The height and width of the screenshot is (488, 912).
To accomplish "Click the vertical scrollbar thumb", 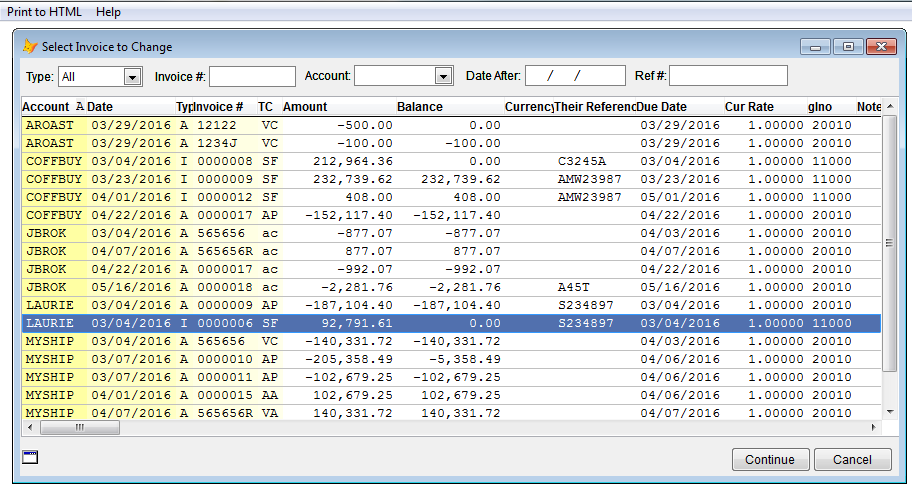I will pyautogui.click(x=889, y=243).
